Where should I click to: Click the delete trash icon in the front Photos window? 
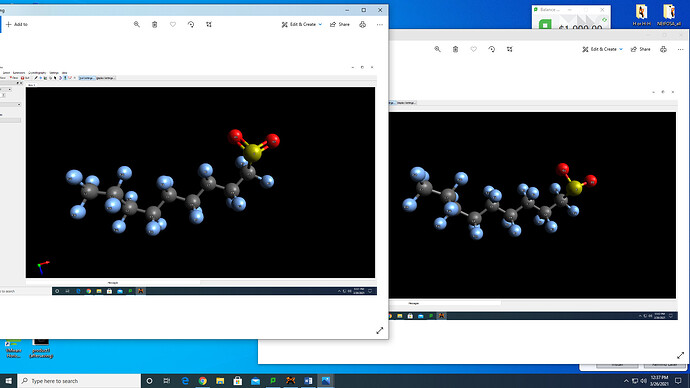[154, 25]
